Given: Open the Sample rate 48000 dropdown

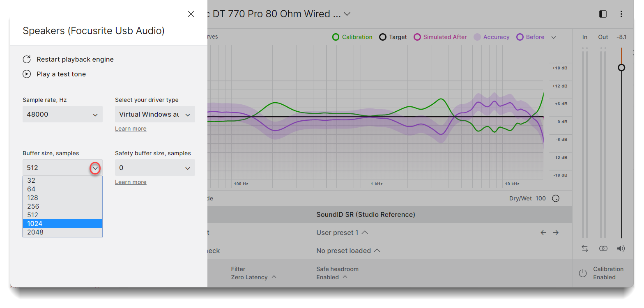Looking at the screenshot, I should tap(62, 114).
